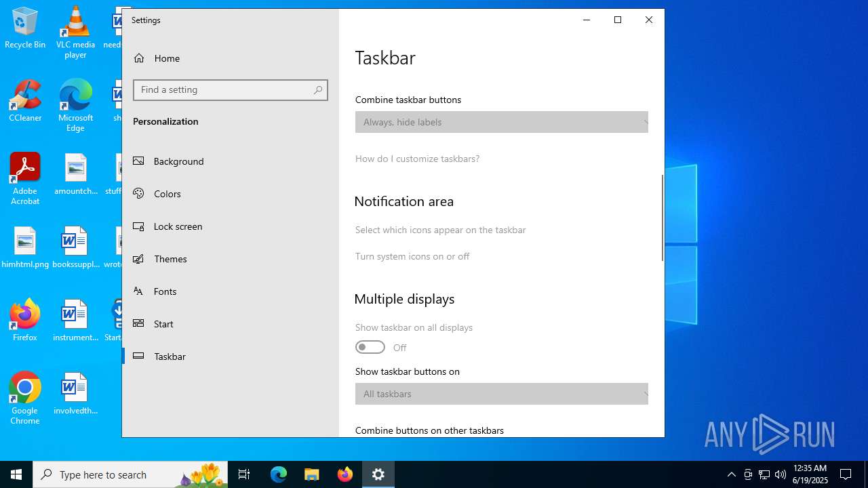
Task: Toggle Show taskbar on all displays
Action: coord(370,347)
